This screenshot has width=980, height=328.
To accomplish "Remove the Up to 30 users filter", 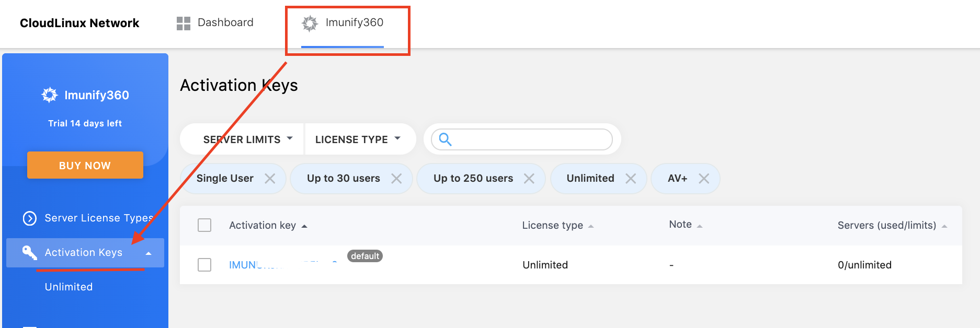I will (x=396, y=179).
